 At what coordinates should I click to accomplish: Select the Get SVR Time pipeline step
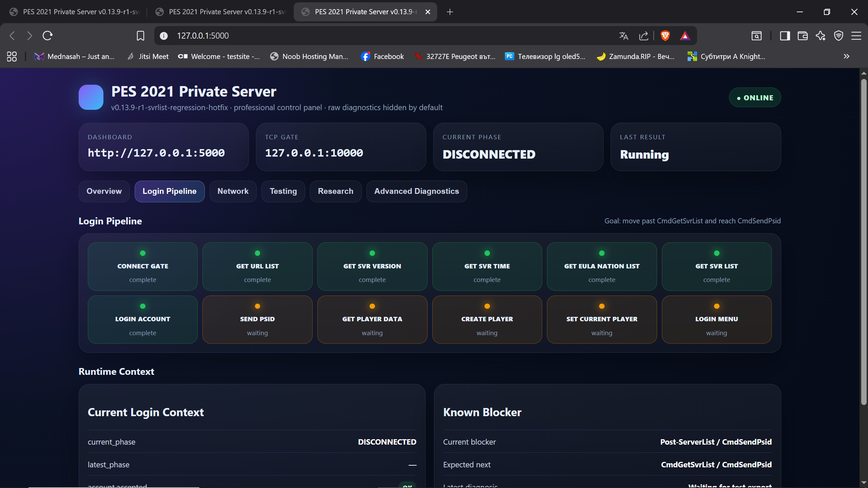(x=487, y=266)
